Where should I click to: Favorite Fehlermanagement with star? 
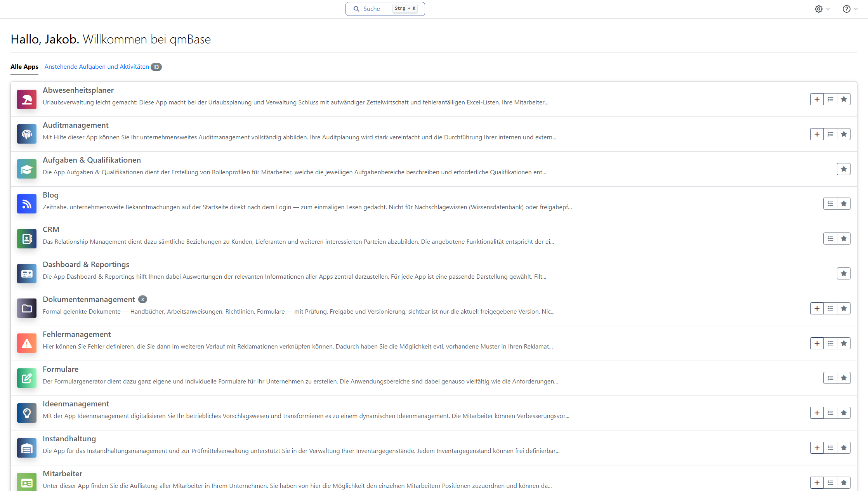tap(844, 344)
